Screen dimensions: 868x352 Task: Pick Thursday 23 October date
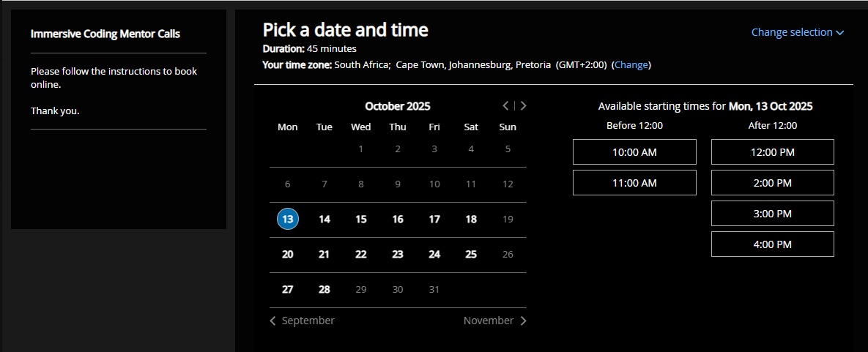[398, 254]
